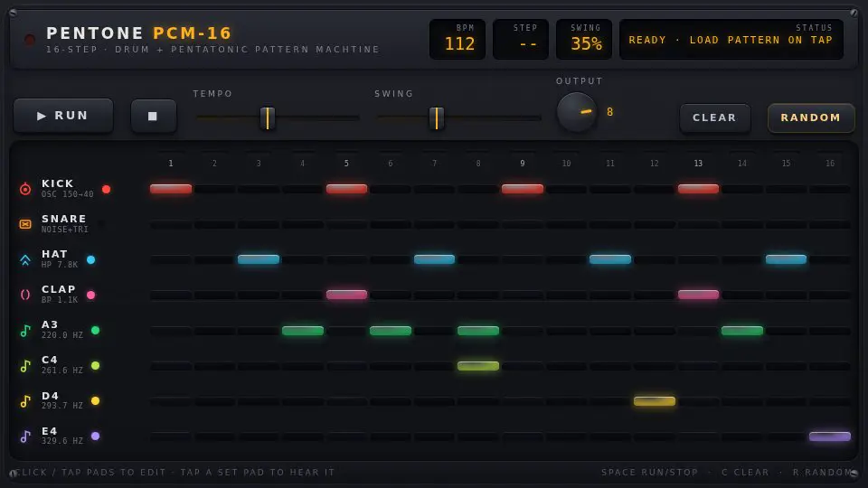
Task: Toggle off the E4 pad on step 16
Action: click(830, 436)
